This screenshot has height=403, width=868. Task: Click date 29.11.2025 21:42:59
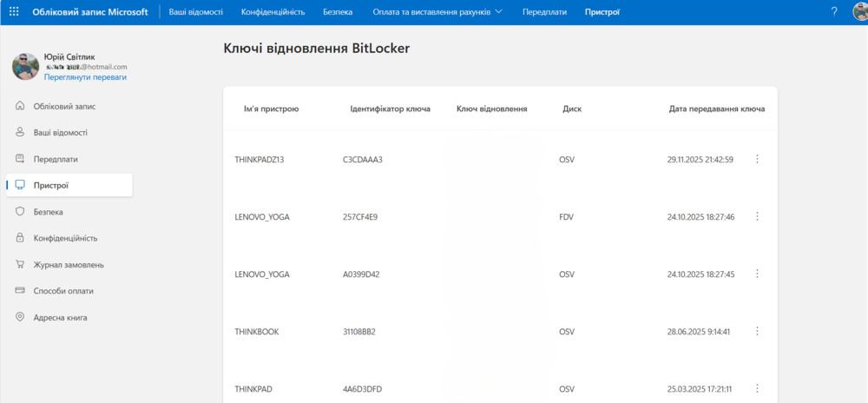[700, 160]
